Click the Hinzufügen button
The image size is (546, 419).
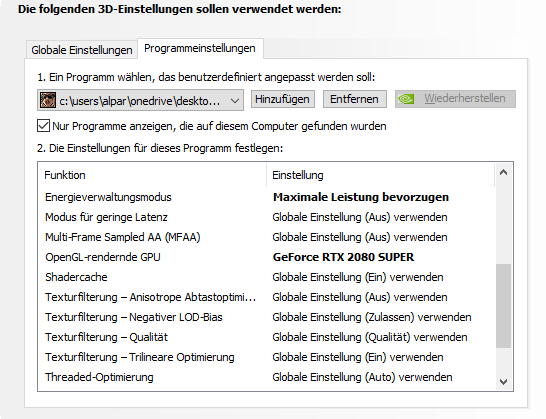point(283,99)
